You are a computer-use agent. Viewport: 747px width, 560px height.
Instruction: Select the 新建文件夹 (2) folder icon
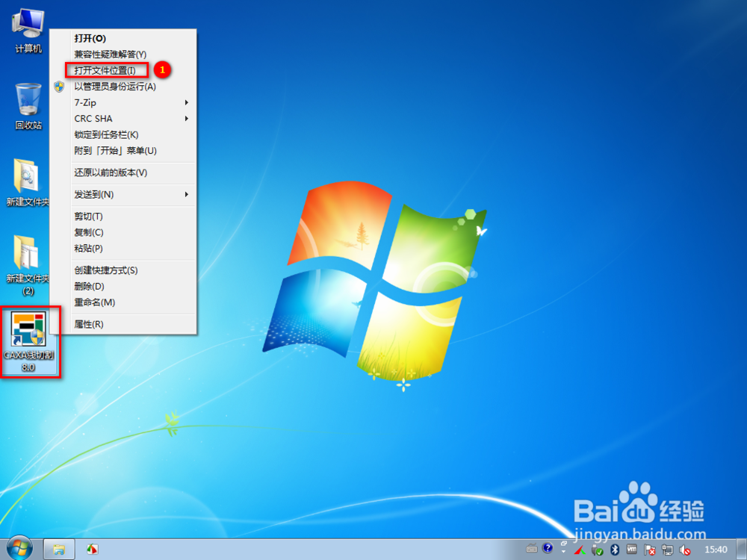27,265
